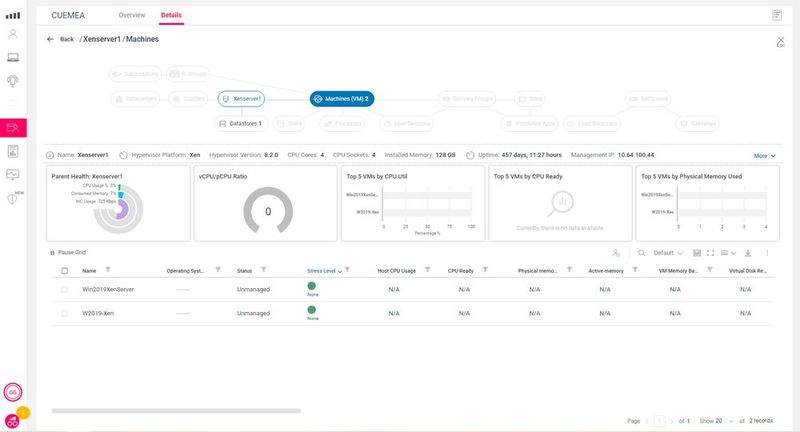Switch to the Overview tab
The width and height of the screenshot is (800, 432).
[132, 15]
